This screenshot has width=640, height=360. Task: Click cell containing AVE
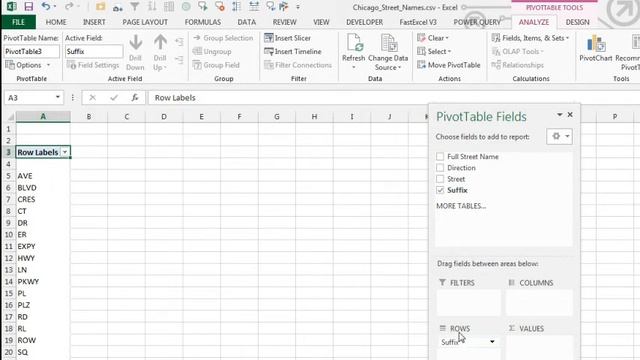click(x=43, y=176)
